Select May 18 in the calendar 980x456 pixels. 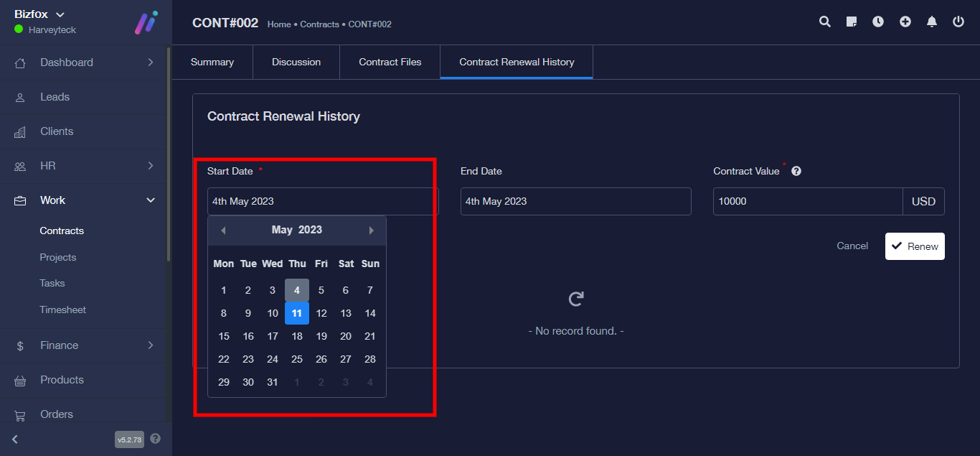point(297,336)
